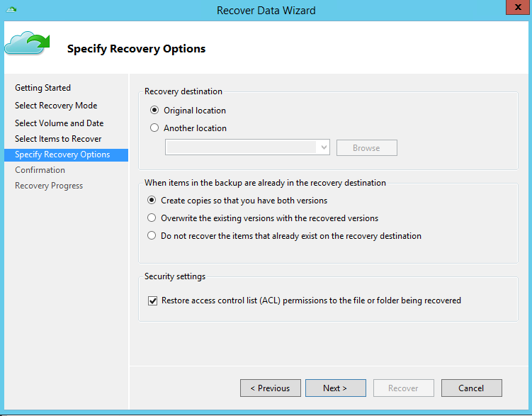Click the Browse button

click(367, 148)
